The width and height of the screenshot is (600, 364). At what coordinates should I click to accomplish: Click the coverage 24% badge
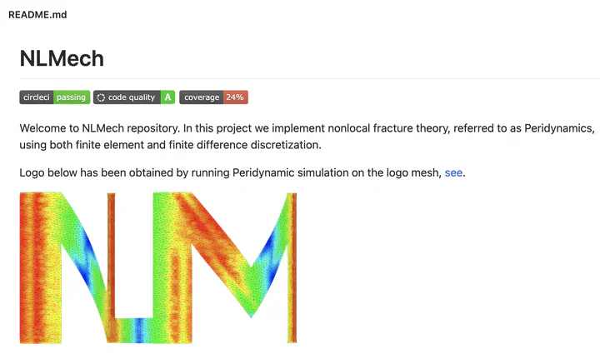(x=213, y=97)
